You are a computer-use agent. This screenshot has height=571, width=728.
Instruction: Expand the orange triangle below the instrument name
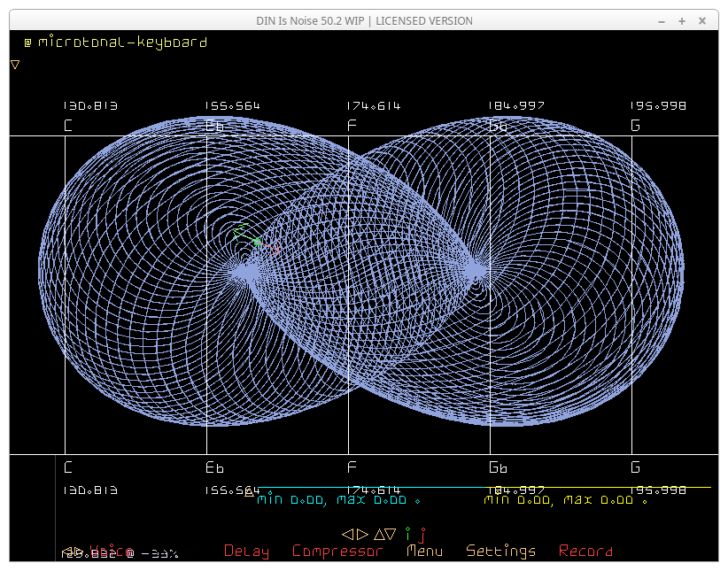pos(15,64)
